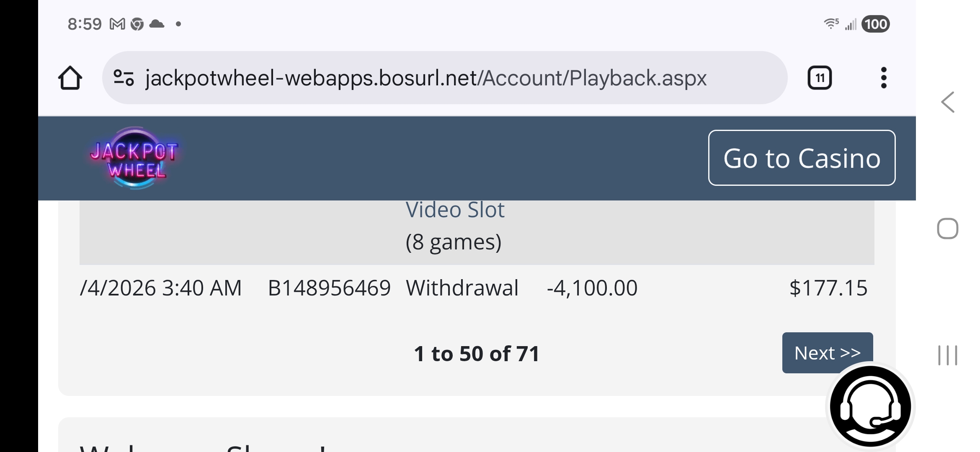This screenshot has height=452, width=980.
Task: Click the -4,100.00 withdrawal amount
Action: pyautogui.click(x=592, y=288)
